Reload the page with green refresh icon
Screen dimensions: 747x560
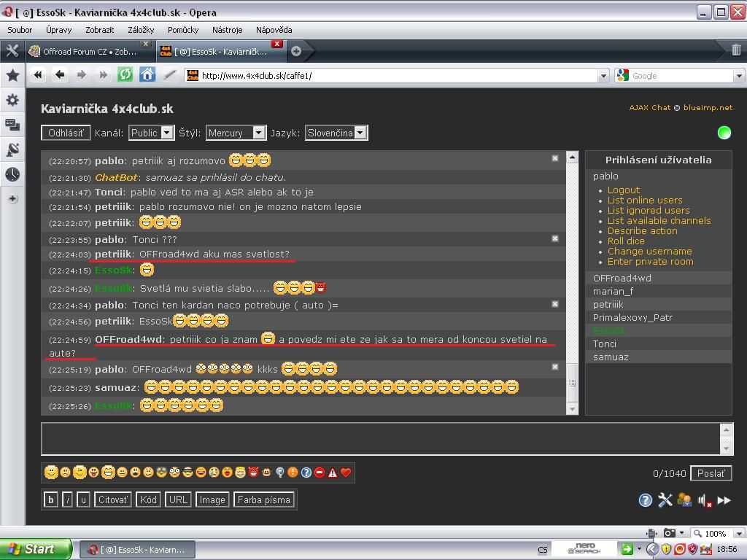pos(125,75)
